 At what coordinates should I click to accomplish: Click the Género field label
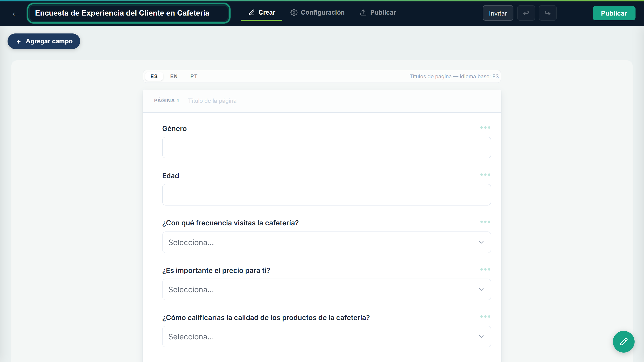[174, 128]
